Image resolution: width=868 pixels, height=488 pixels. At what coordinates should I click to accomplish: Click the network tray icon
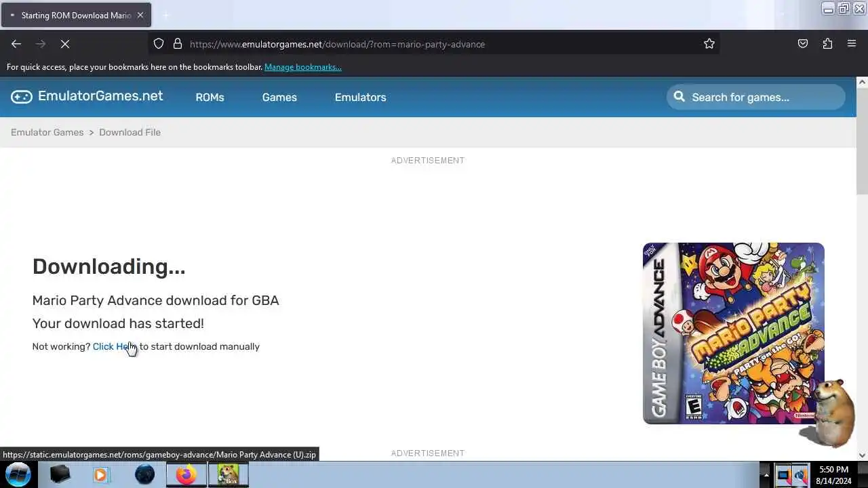tap(783, 475)
